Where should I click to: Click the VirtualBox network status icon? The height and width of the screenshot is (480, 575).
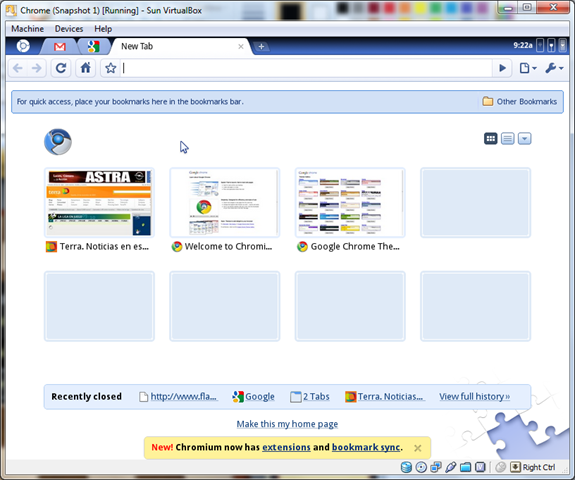point(436,467)
